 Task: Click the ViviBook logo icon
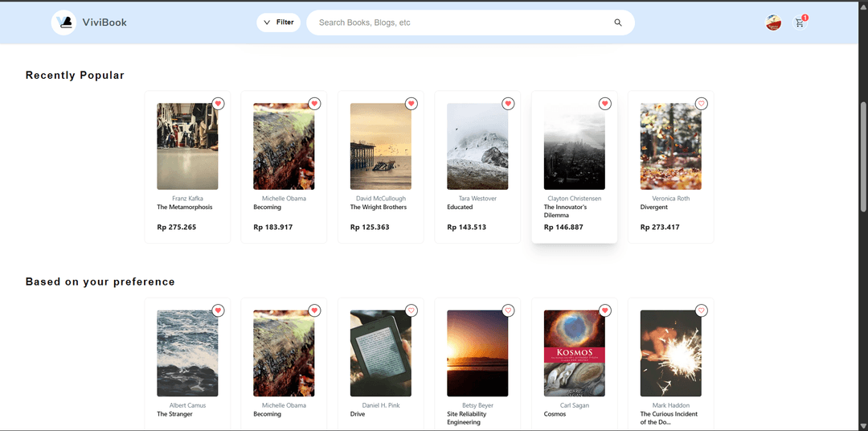(x=64, y=23)
